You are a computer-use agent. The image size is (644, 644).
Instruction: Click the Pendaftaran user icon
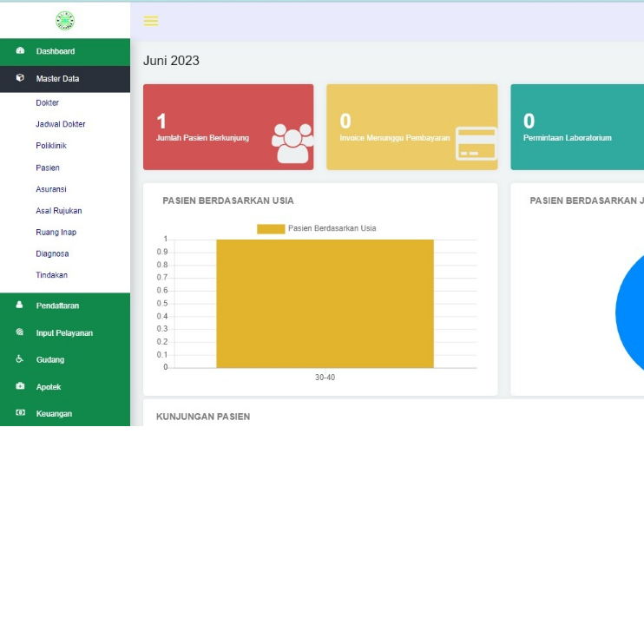coord(20,306)
